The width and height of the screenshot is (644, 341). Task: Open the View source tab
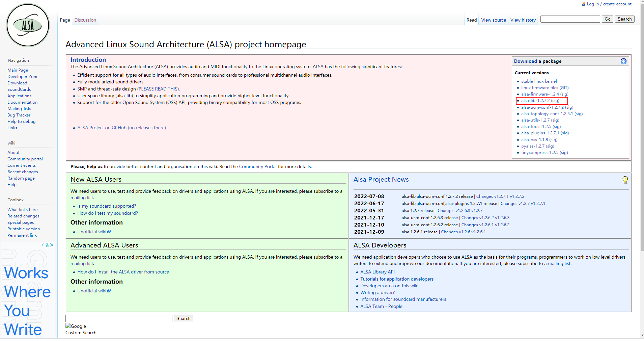494,20
